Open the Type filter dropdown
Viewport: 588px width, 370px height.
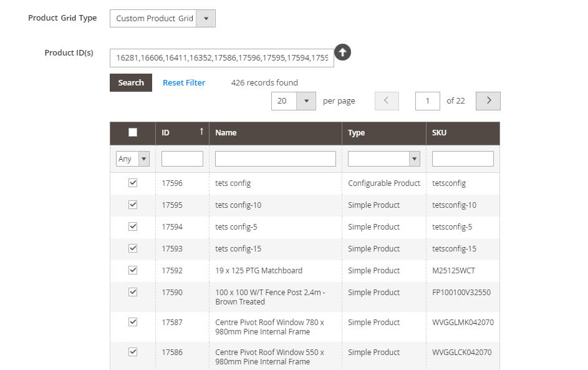coord(383,158)
